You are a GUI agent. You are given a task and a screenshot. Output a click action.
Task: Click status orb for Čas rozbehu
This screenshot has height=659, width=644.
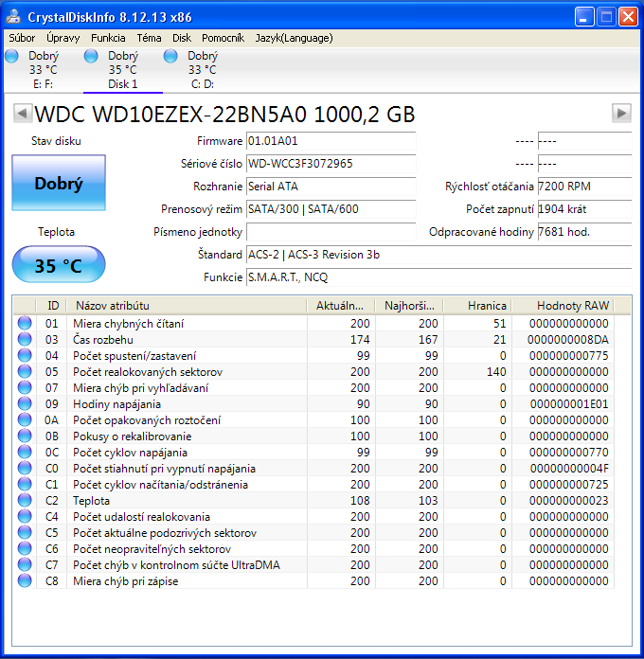tap(25, 339)
